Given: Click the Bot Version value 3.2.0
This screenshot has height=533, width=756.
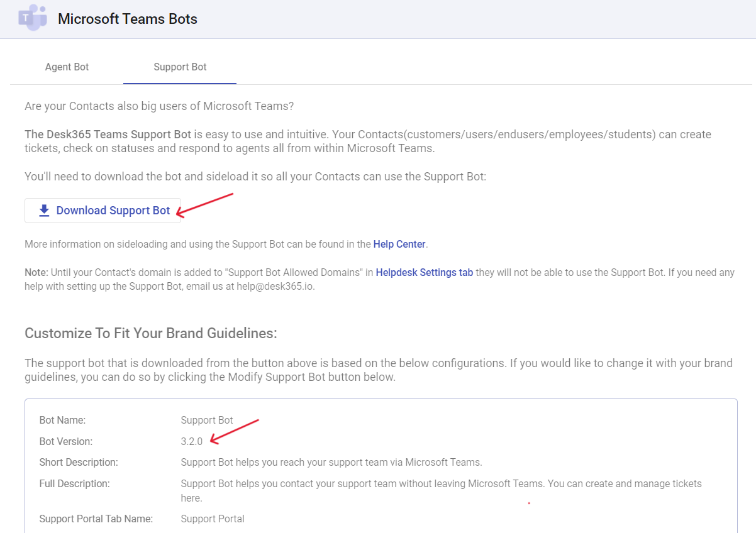Looking at the screenshot, I should [192, 441].
